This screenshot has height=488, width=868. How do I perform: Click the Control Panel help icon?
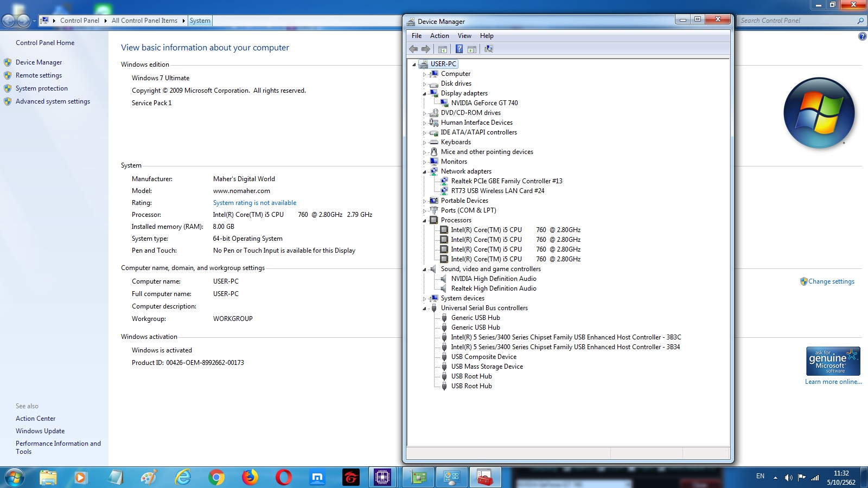coord(863,36)
